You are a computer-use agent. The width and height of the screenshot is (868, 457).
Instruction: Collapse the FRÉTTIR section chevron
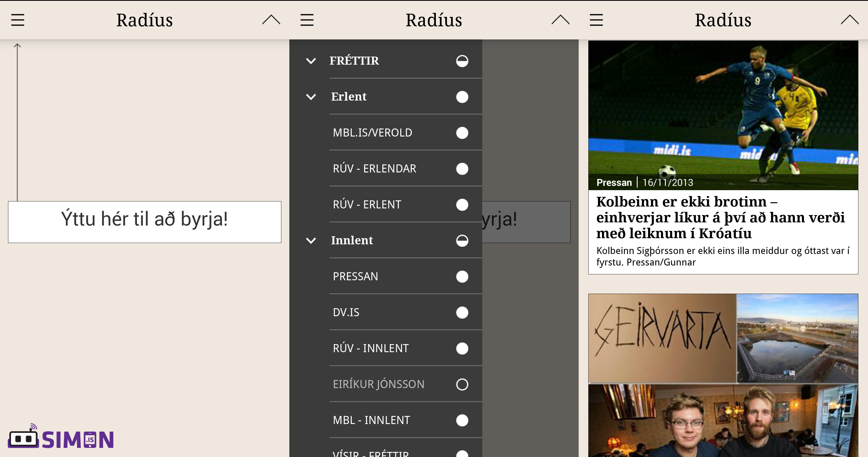[311, 61]
